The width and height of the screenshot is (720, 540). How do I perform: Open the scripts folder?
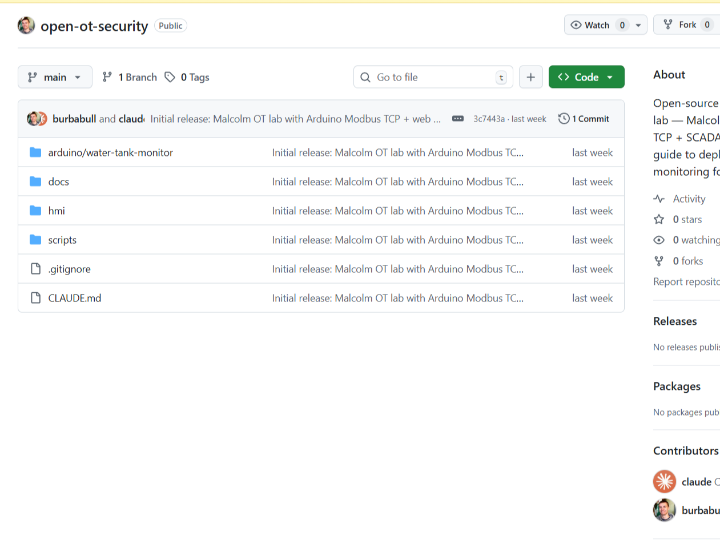point(62,240)
